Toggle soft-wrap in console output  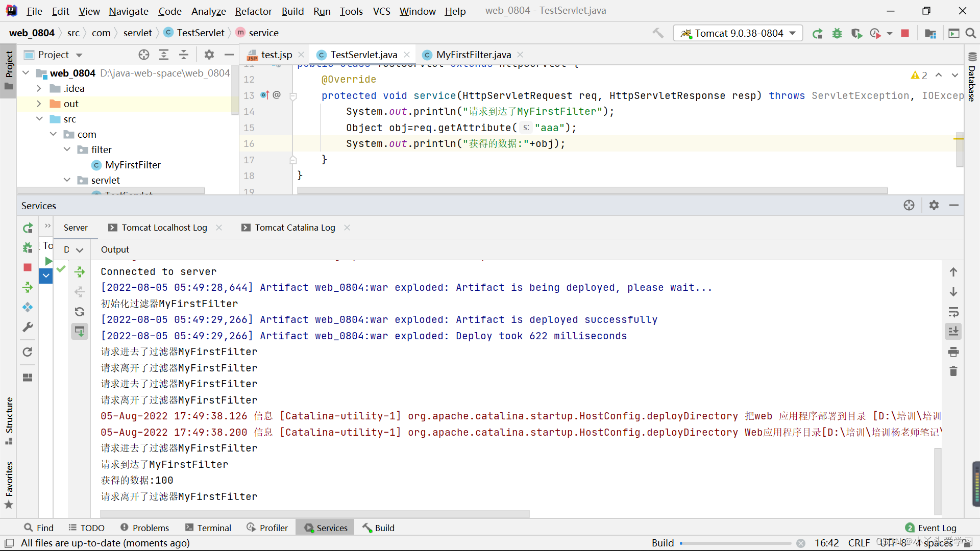pos(953,312)
